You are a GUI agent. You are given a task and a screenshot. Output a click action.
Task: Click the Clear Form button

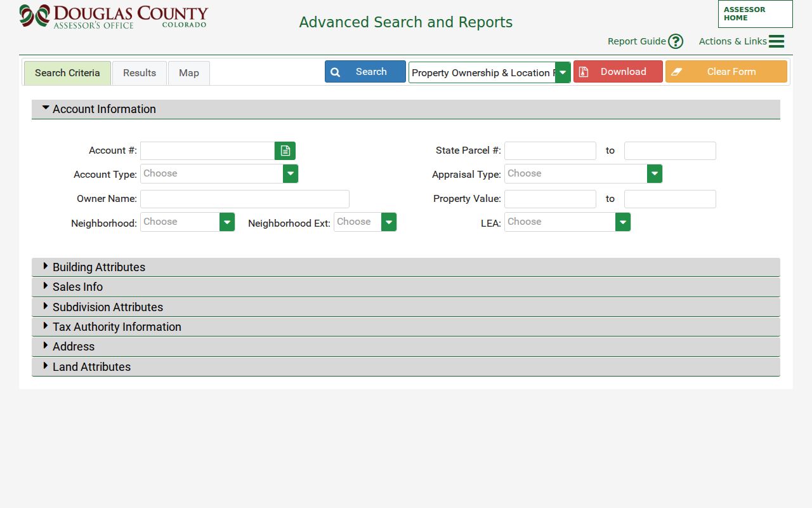[726, 72]
